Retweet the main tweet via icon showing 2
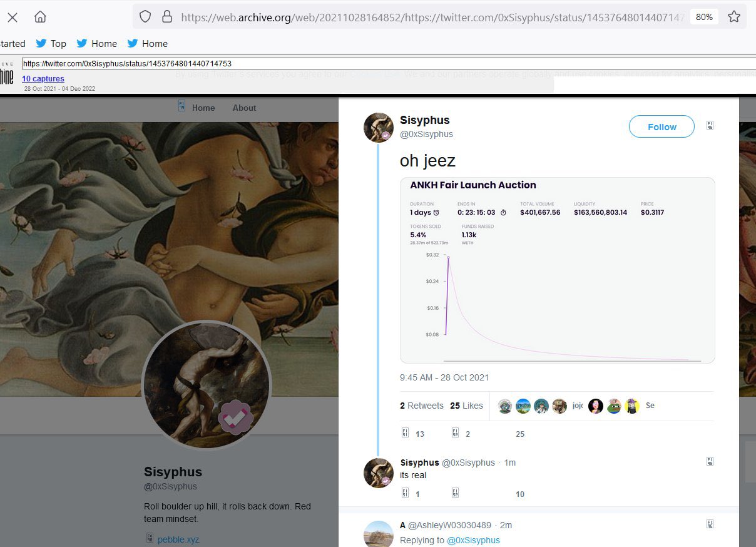 pos(461,434)
